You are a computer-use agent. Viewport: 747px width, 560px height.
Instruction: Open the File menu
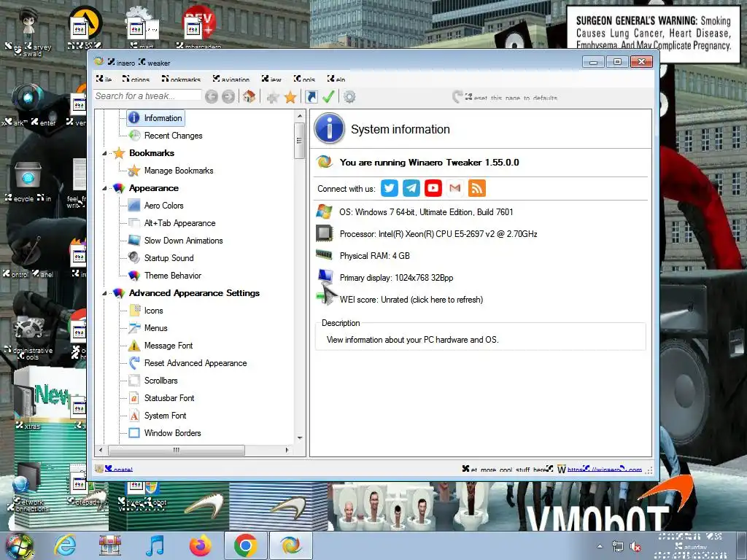click(x=104, y=79)
